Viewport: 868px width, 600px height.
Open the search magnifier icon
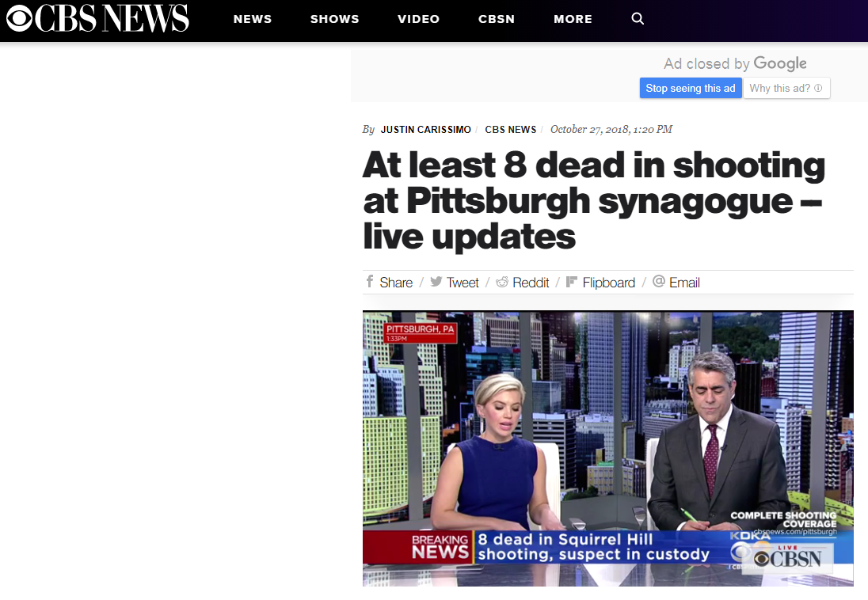638,19
